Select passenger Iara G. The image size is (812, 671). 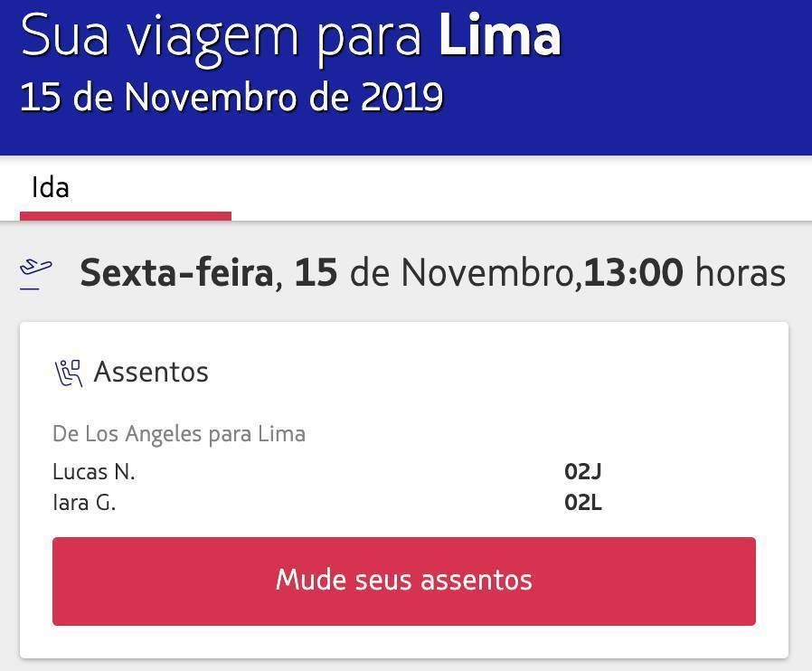[84, 502]
